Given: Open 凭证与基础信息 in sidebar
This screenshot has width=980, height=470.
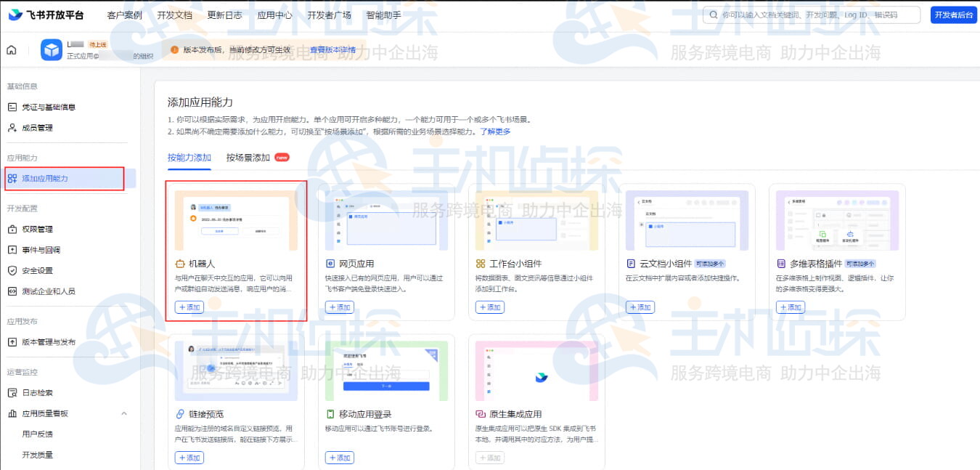Looking at the screenshot, I should pyautogui.click(x=48, y=107).
